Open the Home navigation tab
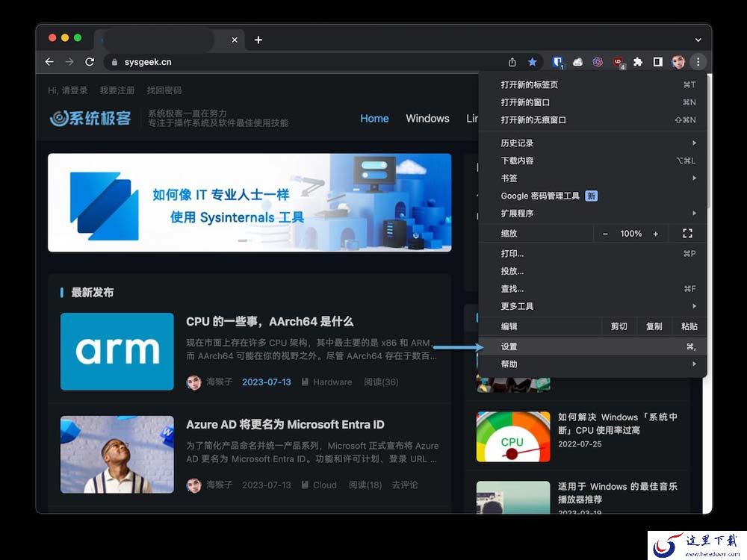Screen dimensions: 747x560 pos(374,119)
